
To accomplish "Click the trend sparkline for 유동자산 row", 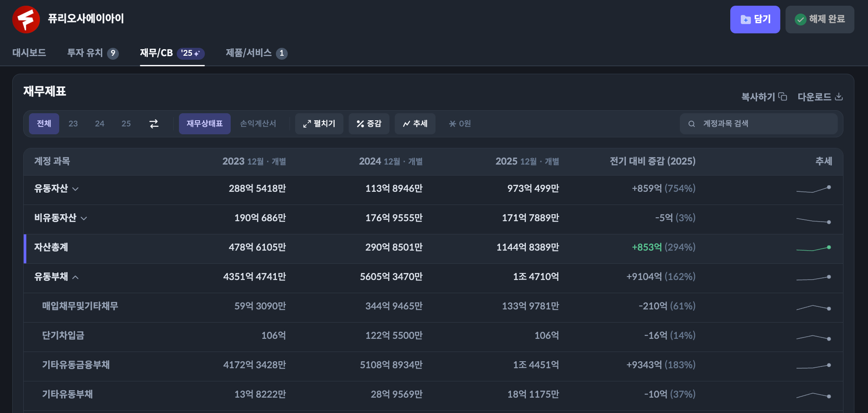I will pyautogui.click(x=814, y=190).
